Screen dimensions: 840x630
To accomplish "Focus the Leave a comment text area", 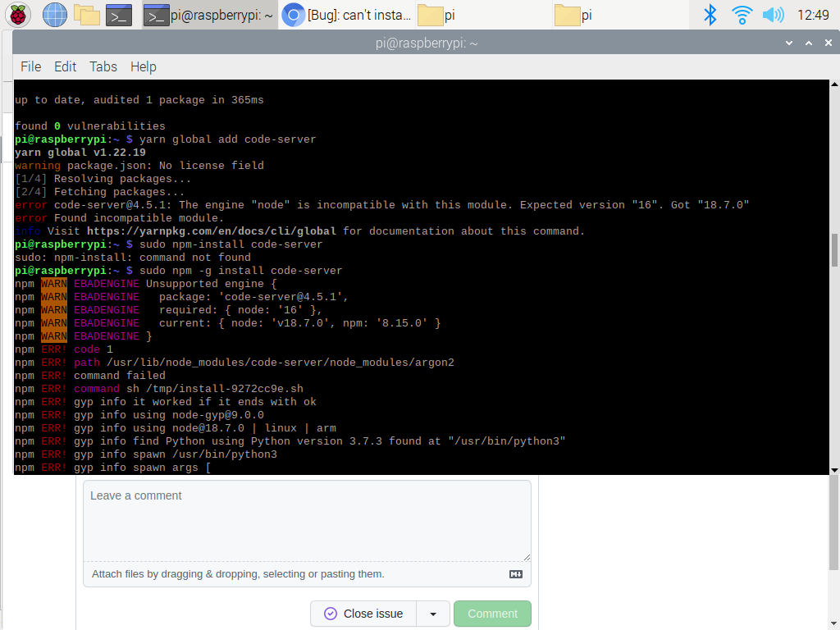I will point(307,521).
